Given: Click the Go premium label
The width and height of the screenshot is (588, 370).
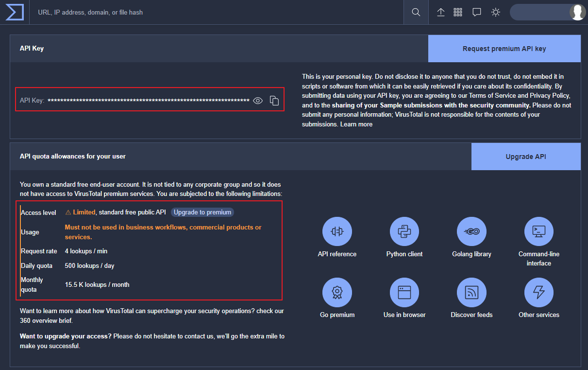Looking at the screenshot, I should [x=337, y=315].
